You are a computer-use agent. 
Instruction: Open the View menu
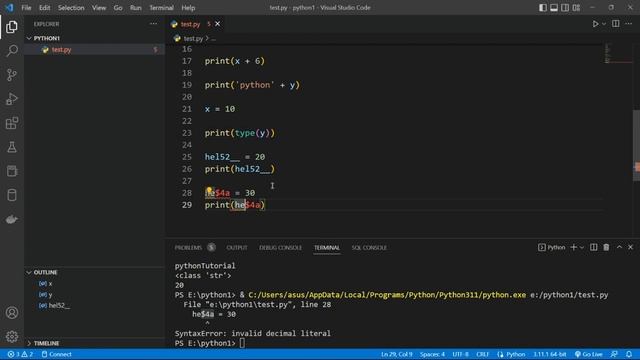[99, 8]
